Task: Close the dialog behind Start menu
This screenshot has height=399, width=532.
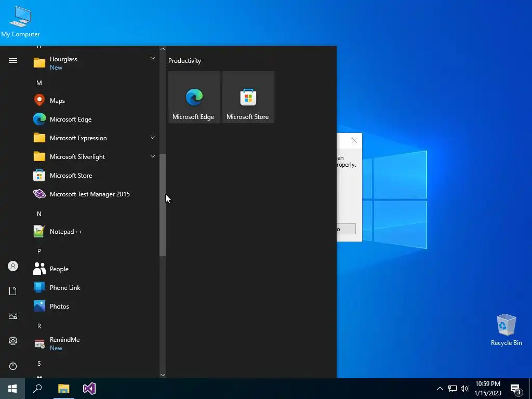Action: [x=354, y=140]
